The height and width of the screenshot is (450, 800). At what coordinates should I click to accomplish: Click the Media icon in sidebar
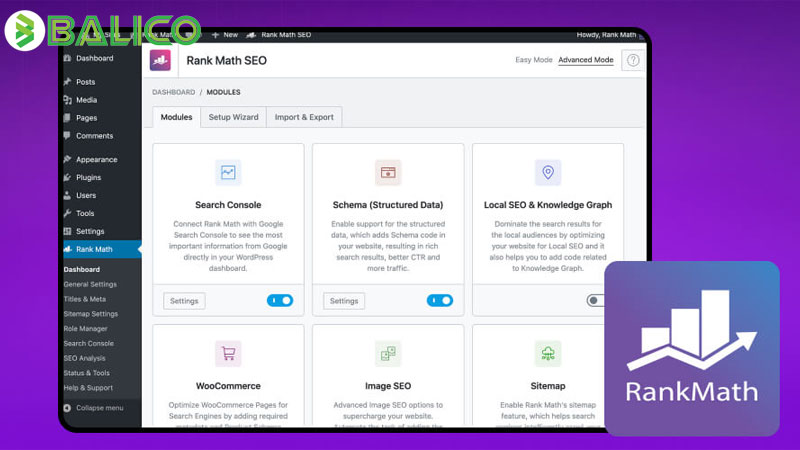(67, 100)
